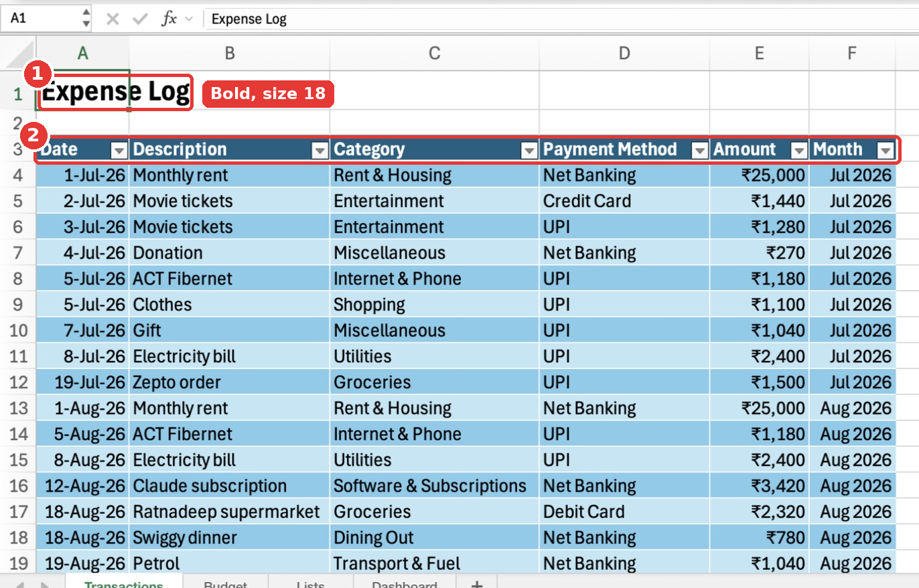Click into the formula bar text field

coord(561,19)
